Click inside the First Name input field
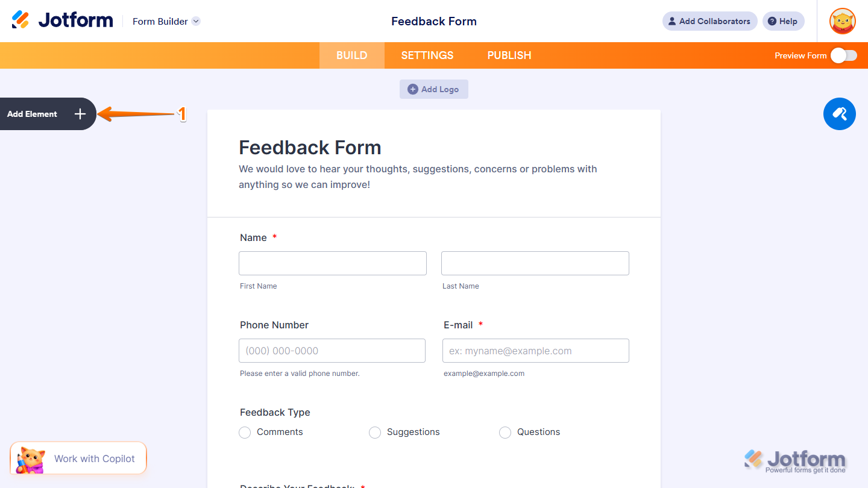868x488 pixels. click(x=332, y=263)
